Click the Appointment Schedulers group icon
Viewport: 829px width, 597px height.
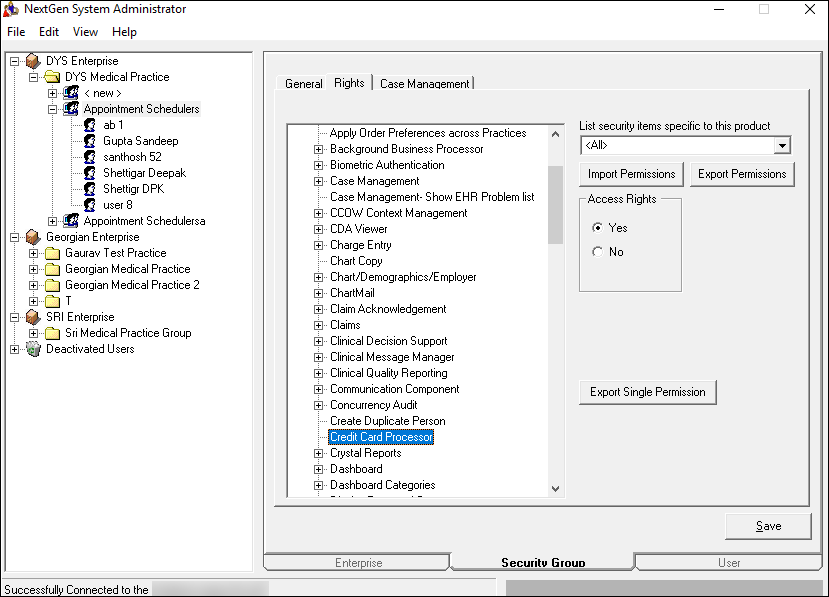(71, 109)
